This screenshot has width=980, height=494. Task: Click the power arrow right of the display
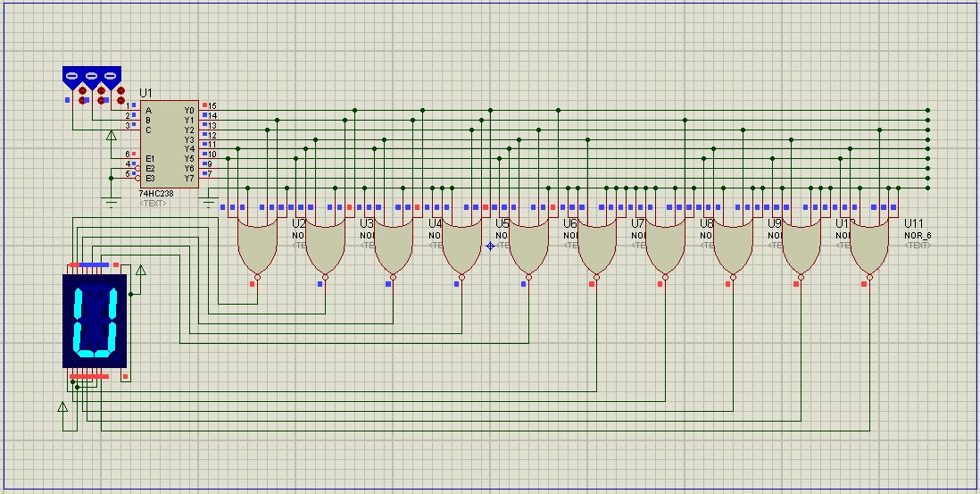[x=140, y=270]
